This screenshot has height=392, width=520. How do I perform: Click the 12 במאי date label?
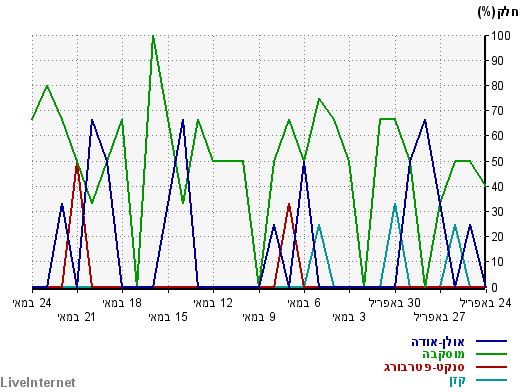click(213, 303)
